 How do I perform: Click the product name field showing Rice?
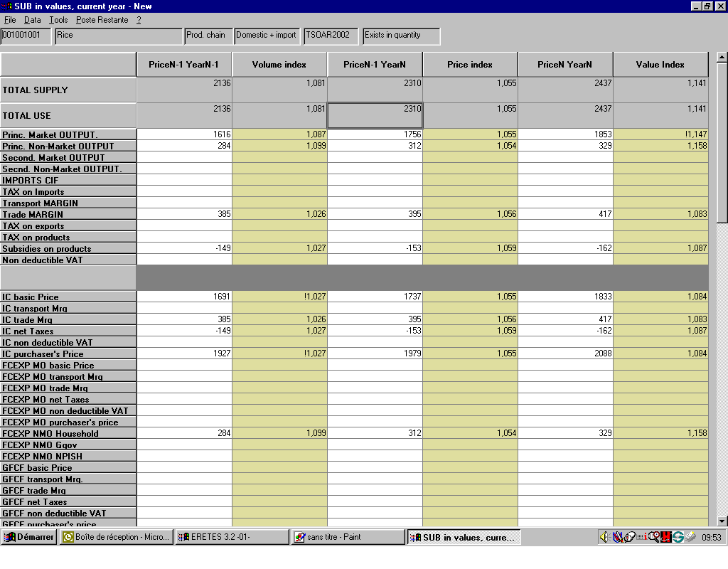[x=119, y=36]
